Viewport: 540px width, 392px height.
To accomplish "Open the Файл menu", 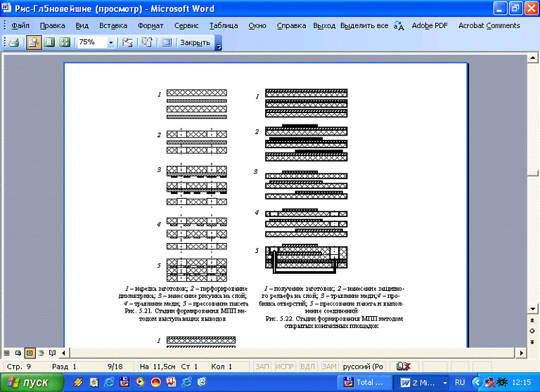I will click(x=20, y=25).
